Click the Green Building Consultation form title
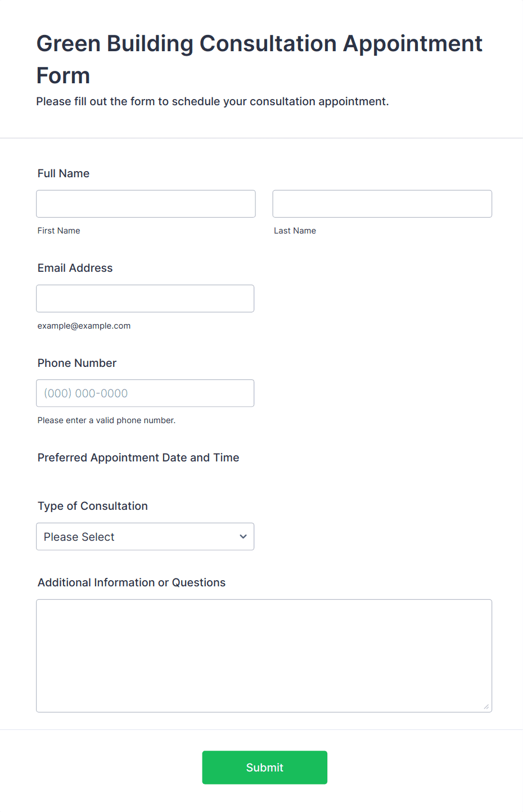Viewport: 523px width, 812px height. (x=259, y=59)
